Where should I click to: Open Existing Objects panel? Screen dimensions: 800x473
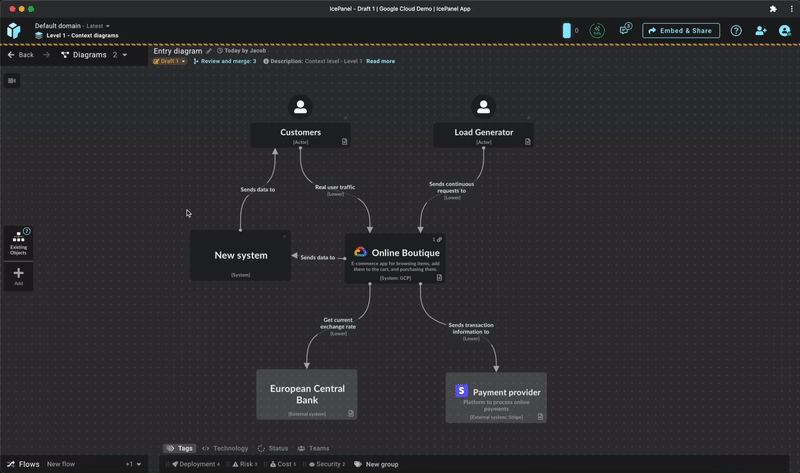coord(18,242)
